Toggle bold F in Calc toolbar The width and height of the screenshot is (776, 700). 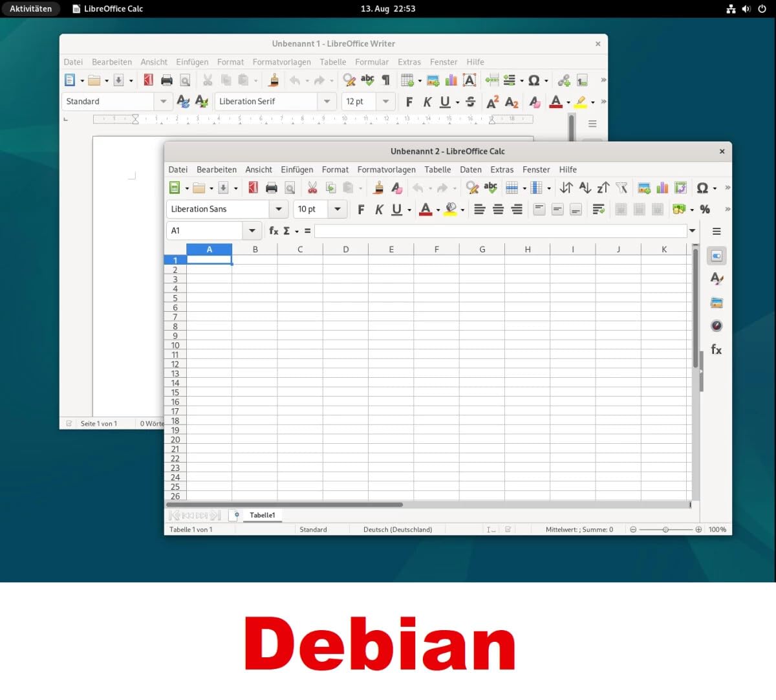361,209
